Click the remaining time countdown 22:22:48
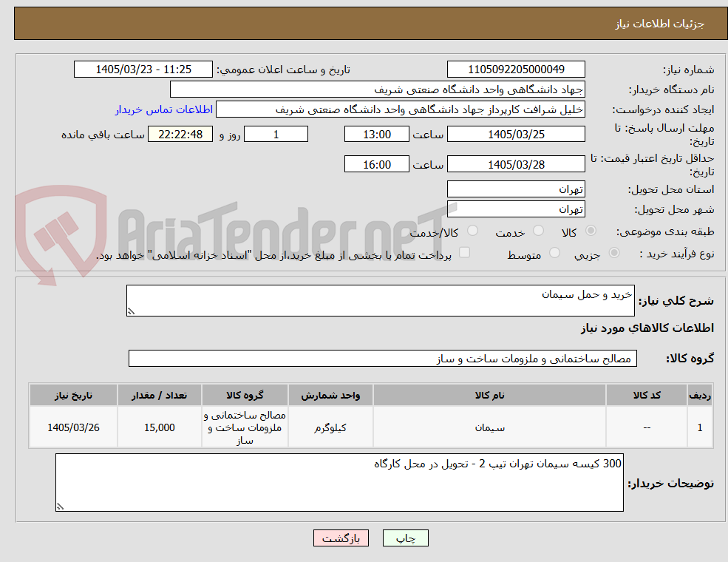 pyautogui.click(x=180, y=135)
